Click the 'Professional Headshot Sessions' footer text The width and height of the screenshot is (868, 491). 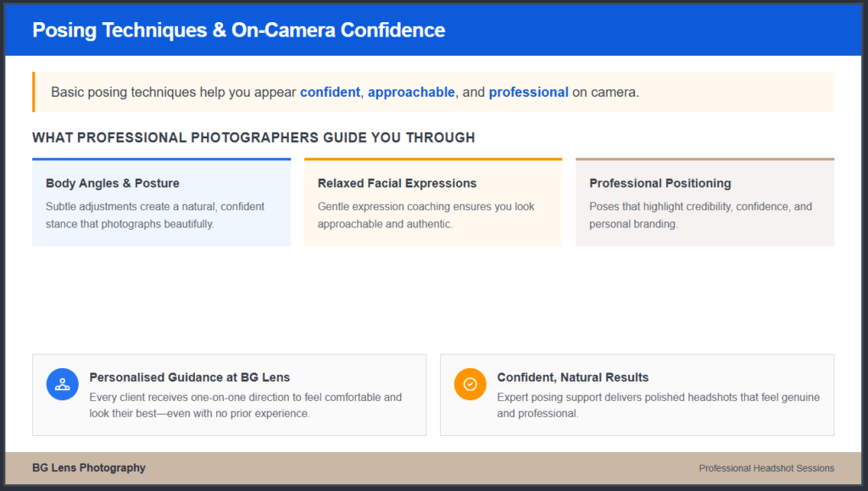(x=766, y=468)
